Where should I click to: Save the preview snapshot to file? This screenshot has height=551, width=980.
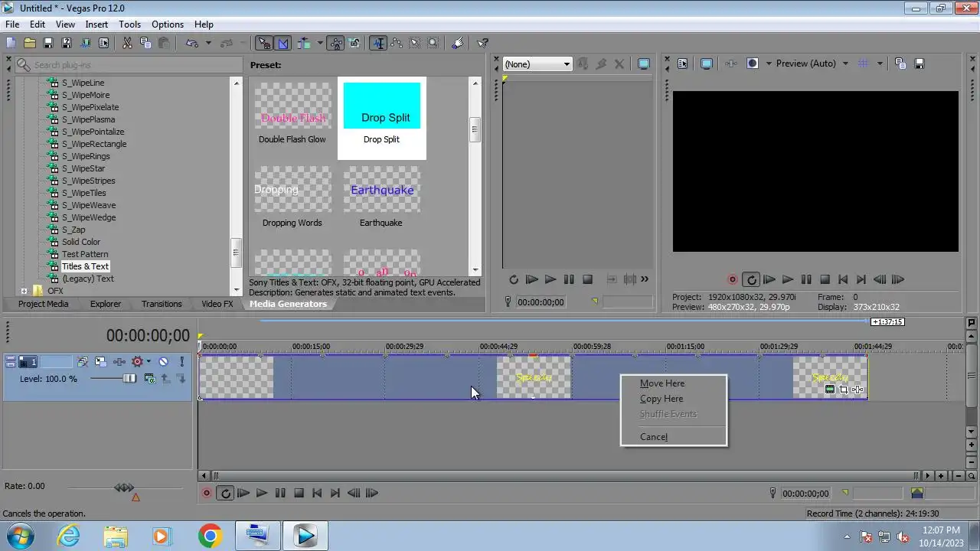[x=920, y=64]
